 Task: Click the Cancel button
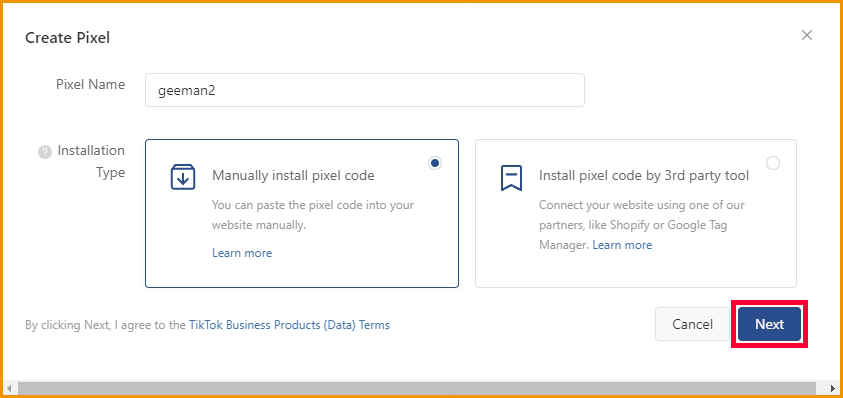click(692, 324)
